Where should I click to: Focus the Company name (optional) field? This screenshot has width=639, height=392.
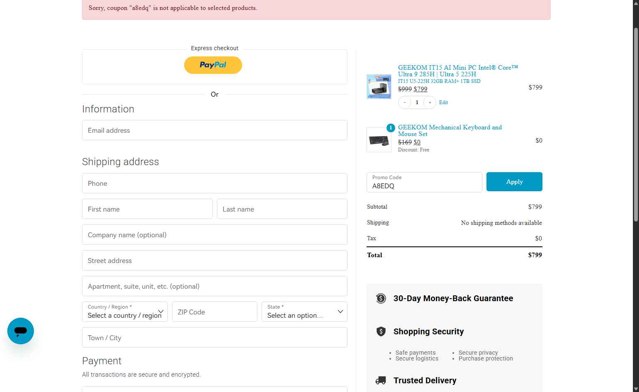(215, 235)
